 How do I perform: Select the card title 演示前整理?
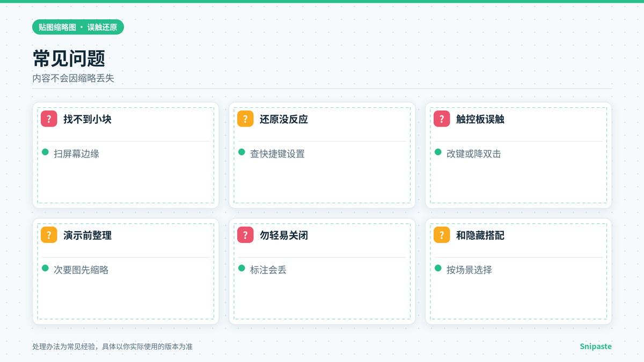pyautogui.click(x=87, y=235)
